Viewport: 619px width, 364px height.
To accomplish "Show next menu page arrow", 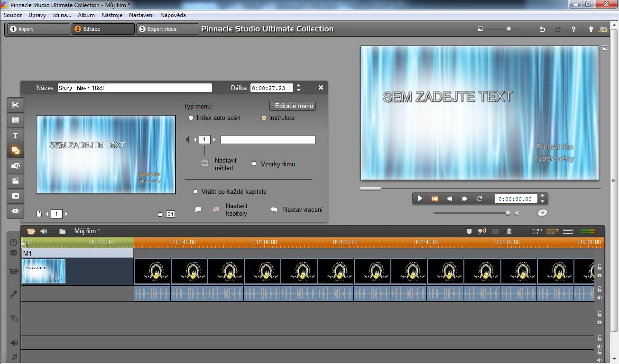I will (x=66, y=214).
